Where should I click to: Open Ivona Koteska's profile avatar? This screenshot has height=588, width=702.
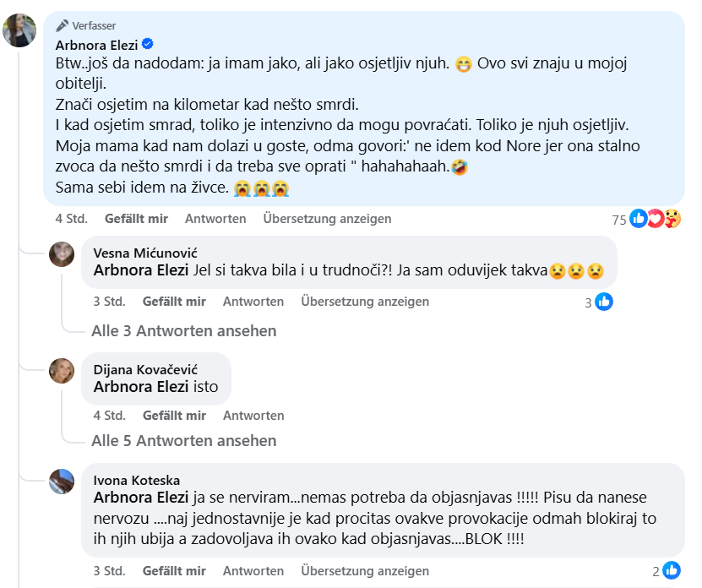[62, 481]
